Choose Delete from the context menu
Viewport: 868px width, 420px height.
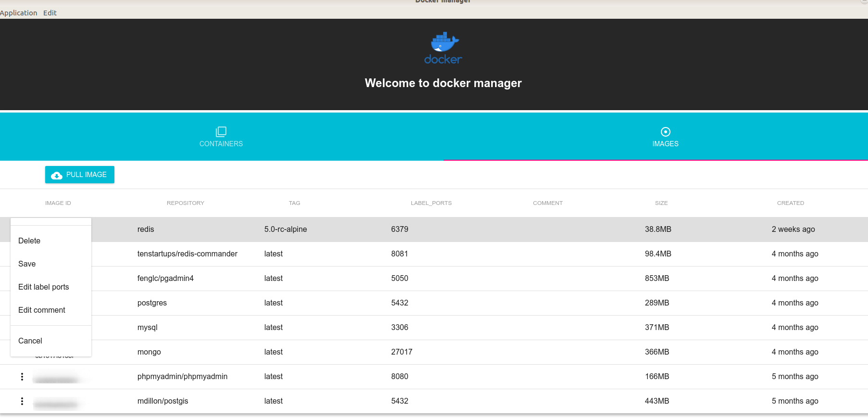pos(51,241)
